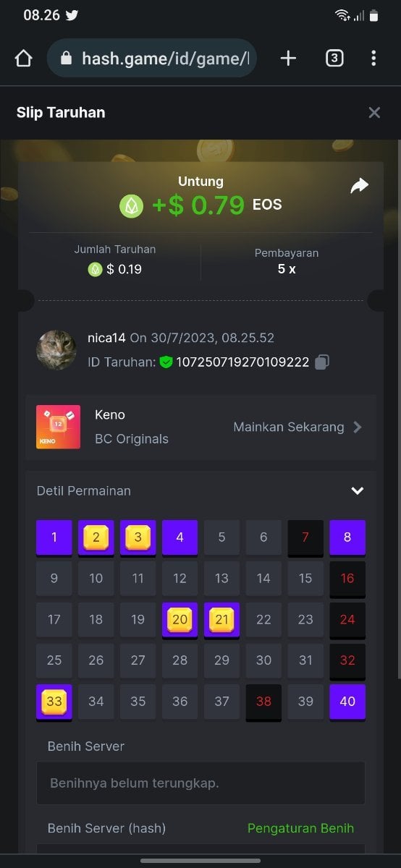Viewport: 401px width, 868px height.
Task: Tap the browser home icon
Action: [x=23, y=59]
